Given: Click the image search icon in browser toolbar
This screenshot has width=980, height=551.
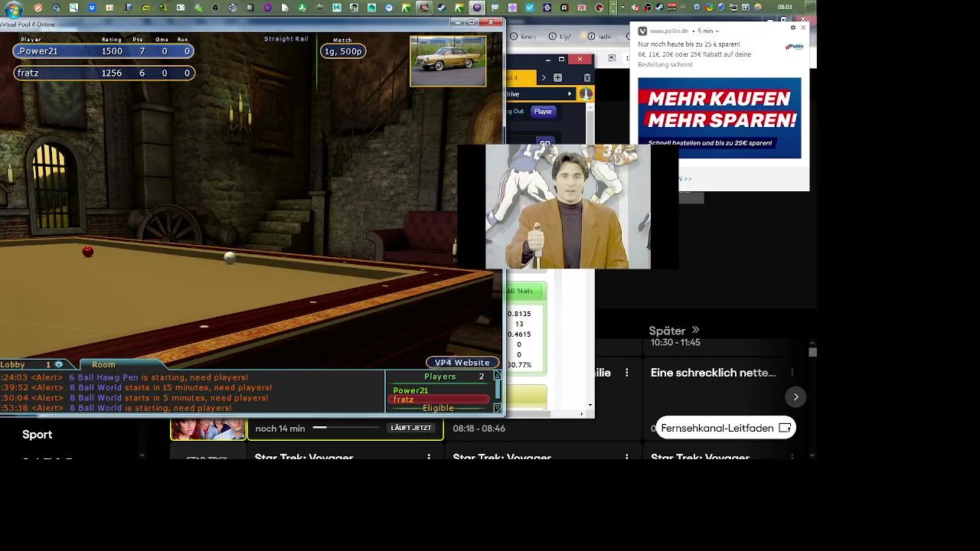Looking at the screenshot, I should pos(612,58).
